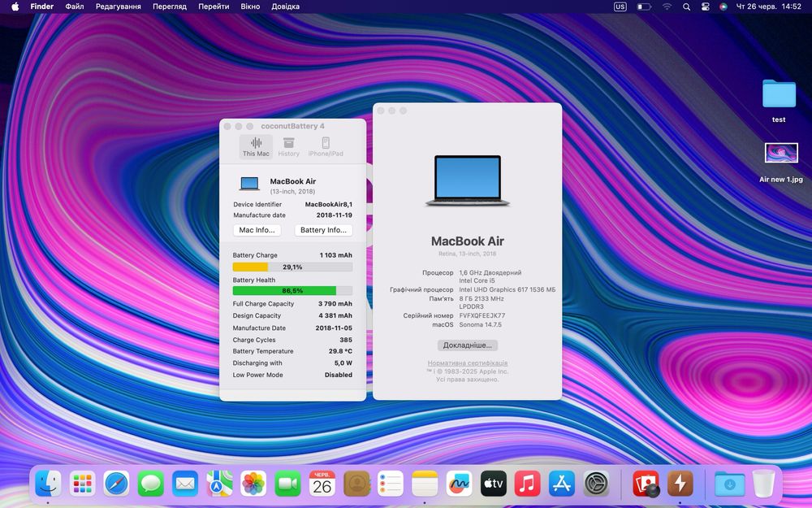Screen dimensions: 812x508
Task: Open Music app in Dock
Action: 527,484
